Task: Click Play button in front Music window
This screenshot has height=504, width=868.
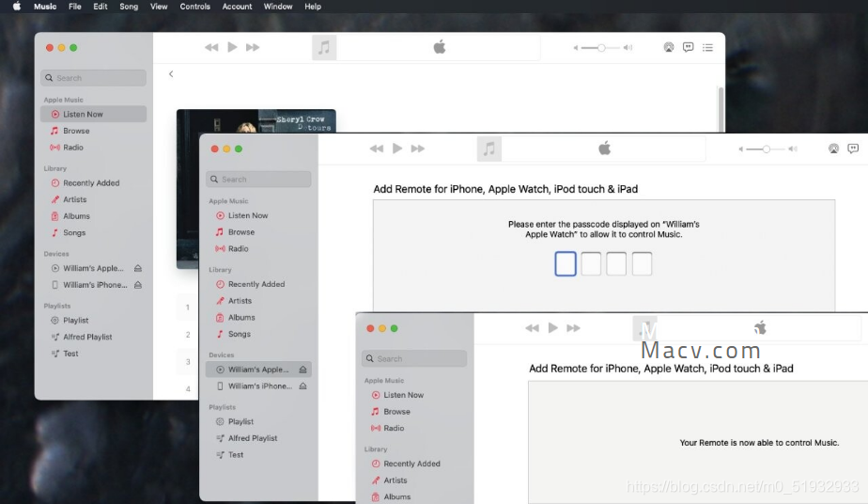Action: [552, 328]
